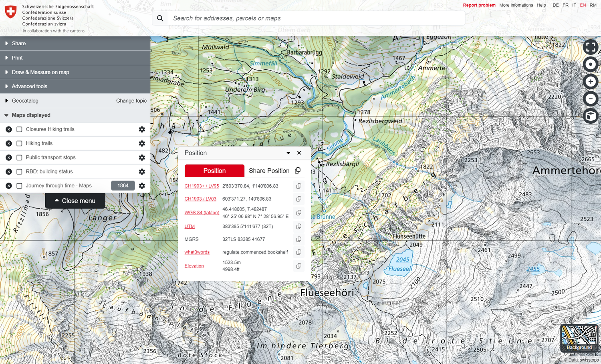Screen dimensions: 601x364
Task: Enable the RBD: building status layer
Action: [x=19, y=171]
